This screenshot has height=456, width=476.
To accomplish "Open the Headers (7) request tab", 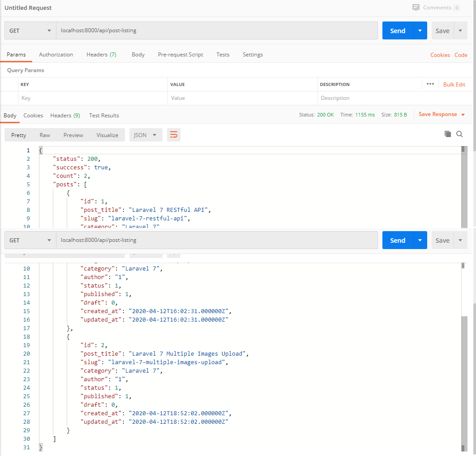I will click(101, 55).
